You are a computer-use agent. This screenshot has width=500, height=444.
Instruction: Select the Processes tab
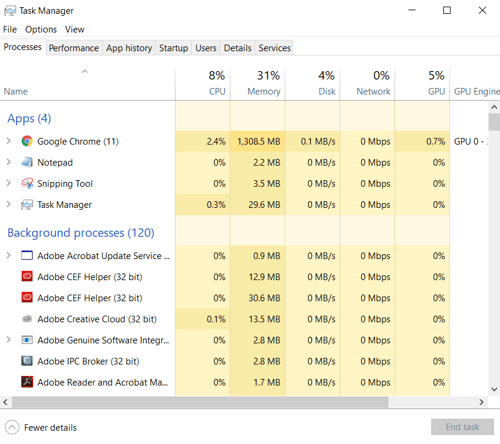(x=23, y=47)
